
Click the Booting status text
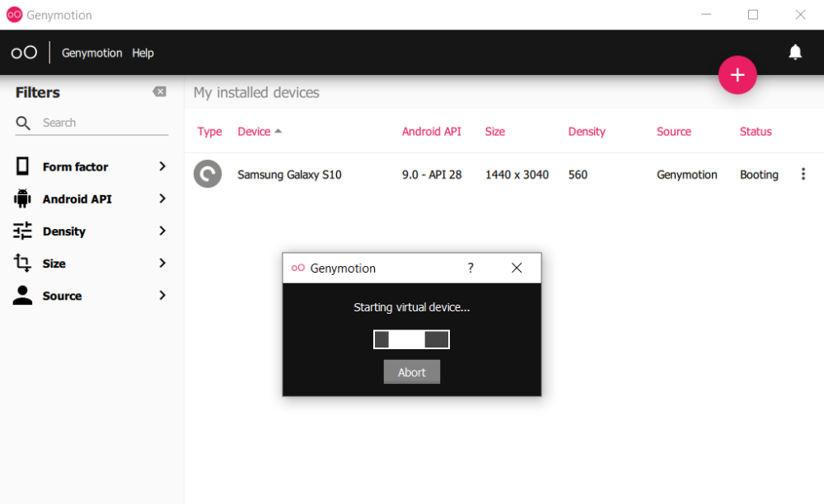pyautogui.click(x=759, y=175)
